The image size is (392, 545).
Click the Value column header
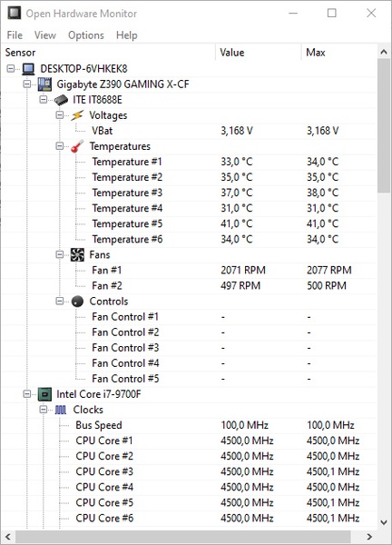pyautogui.click(x=259, y=53)
